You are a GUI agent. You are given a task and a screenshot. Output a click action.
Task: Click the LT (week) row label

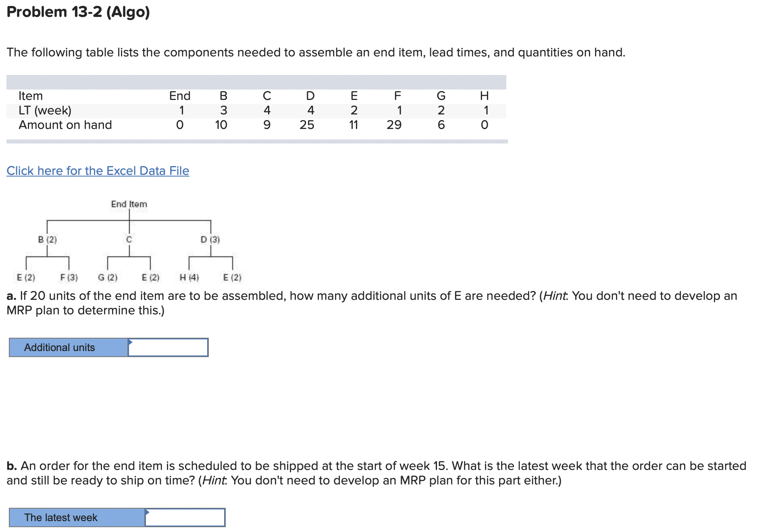click(45, 110)
